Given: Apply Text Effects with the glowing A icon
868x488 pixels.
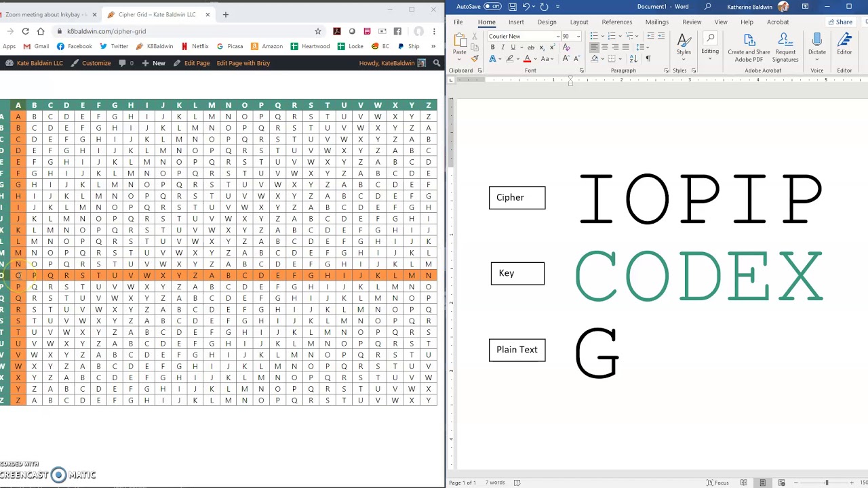Looking at the screenshot, I should click(492, 59).
